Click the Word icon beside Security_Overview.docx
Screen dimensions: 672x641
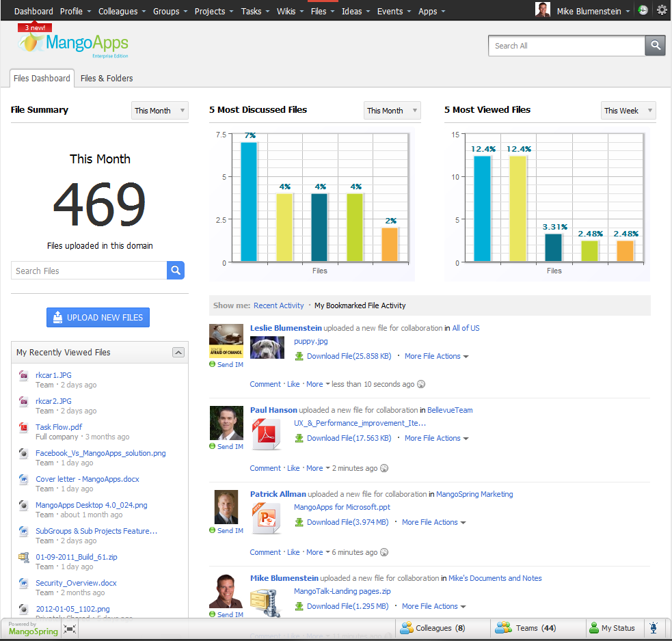pyautogui.click(x=23, y=583)
